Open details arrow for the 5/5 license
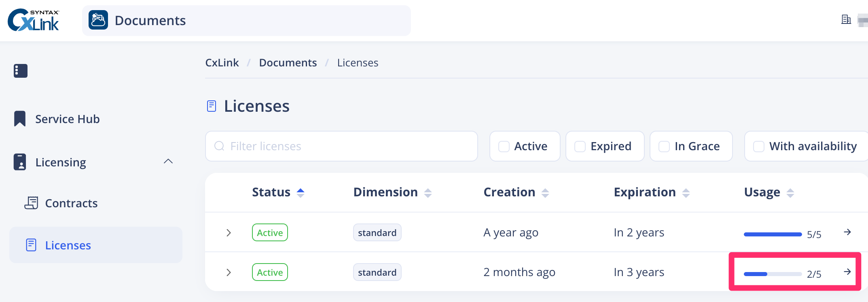The image size is (868, 302). coord(847,232)
